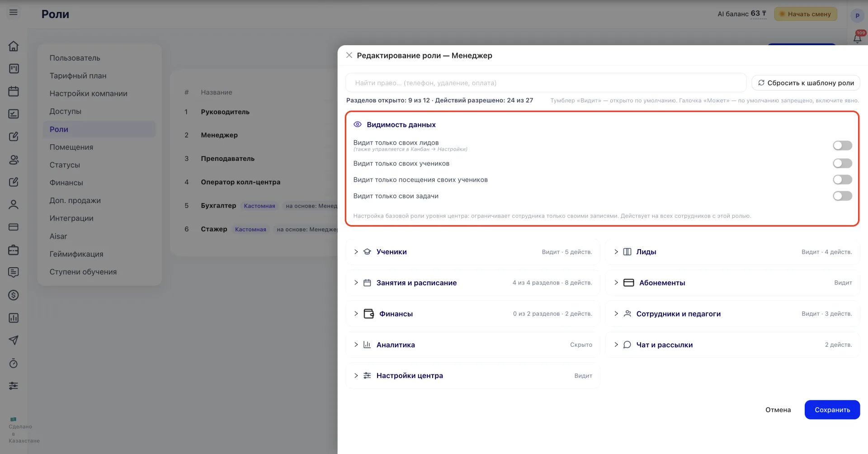Click Сбросить к шаблону роли button
Image resolution: width=868 pixels, height=454 pixels.
coord(806,83)
